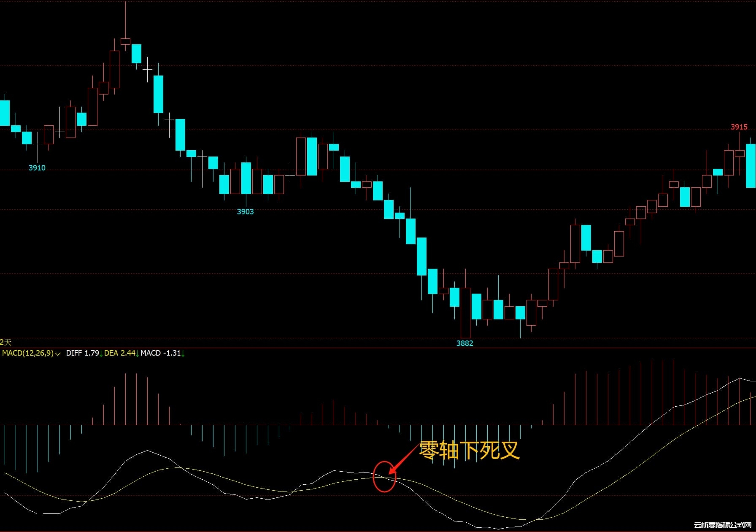The height and width of the screenshot is (532, 756).
Task: Select the DEA 2.44 value label
Action: [x=119, y=353]
